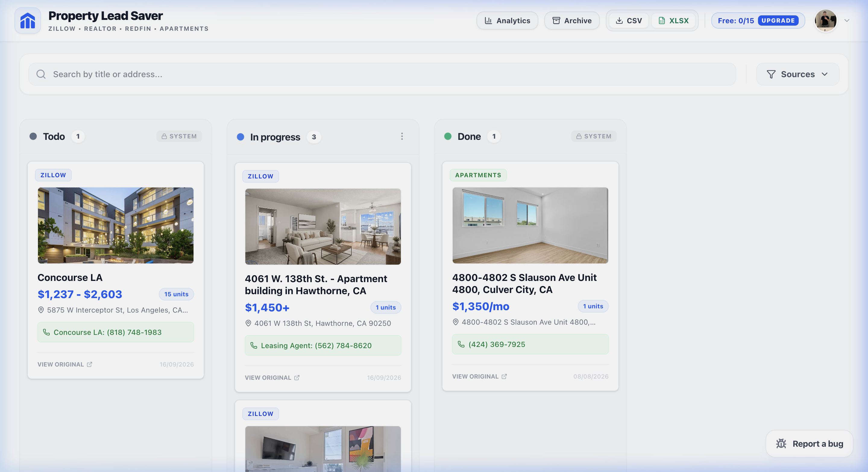
Task: Open the 4061 W. 138th St. living room photo
Action: 323,227
